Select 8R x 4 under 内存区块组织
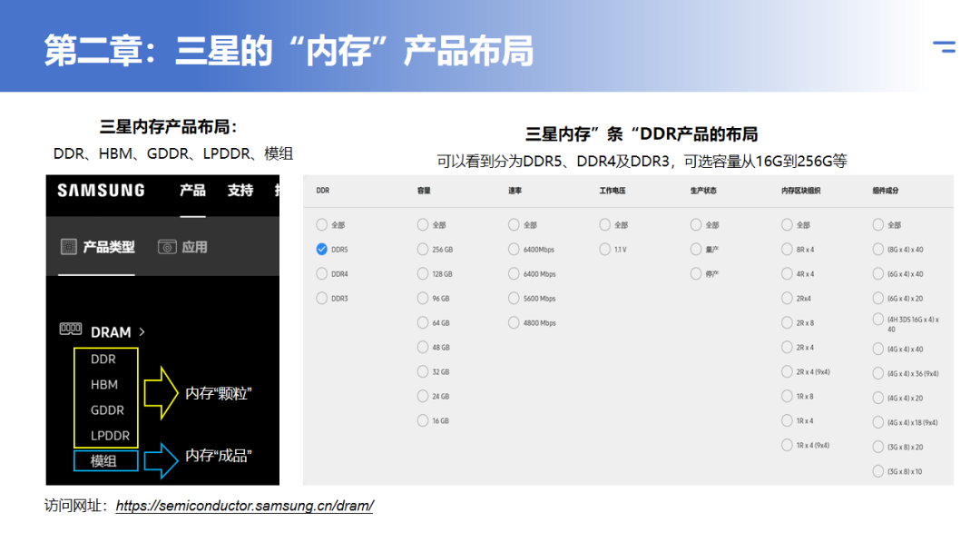 click(787, 249)
